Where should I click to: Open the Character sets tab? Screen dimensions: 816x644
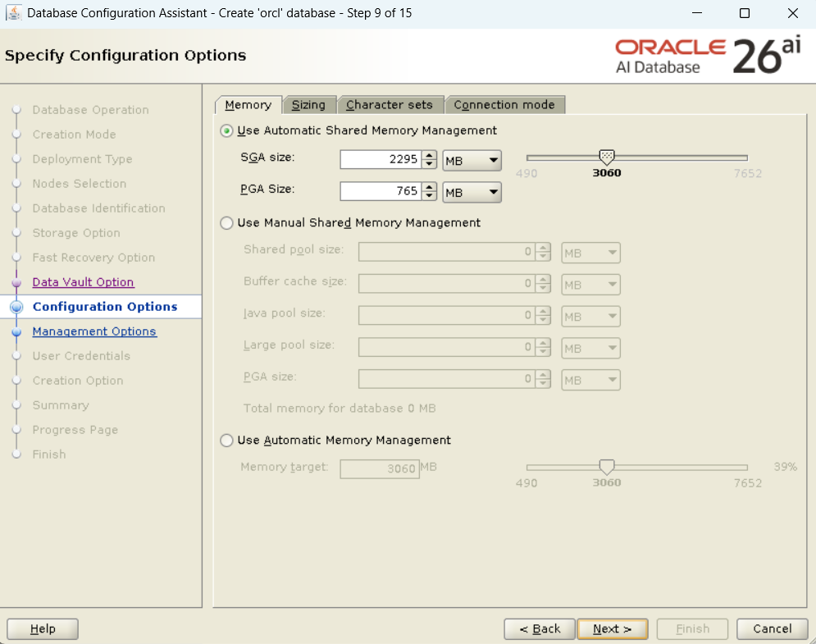tap(390, 105)
